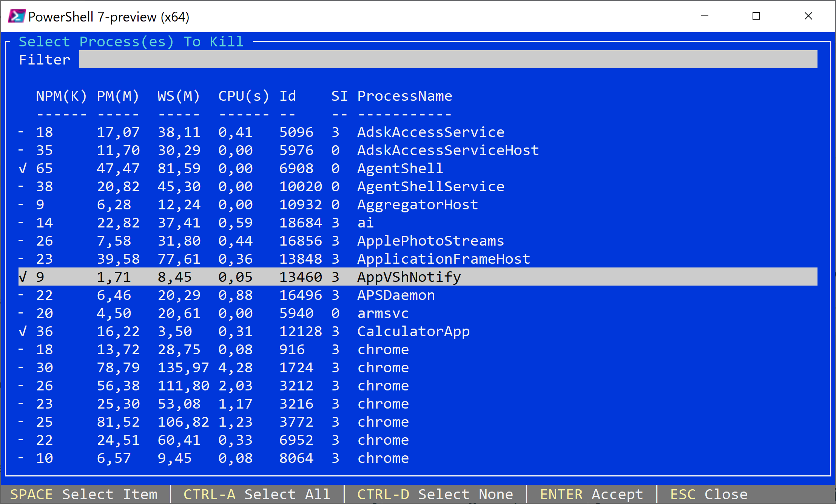
Task: Select chrome process with Id 1724
Action: [x=383, y=368]
